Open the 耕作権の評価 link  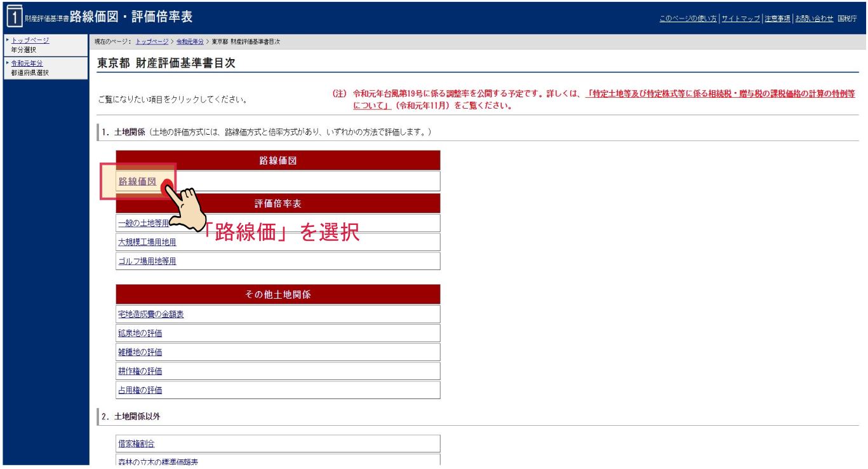pos(140,370)
